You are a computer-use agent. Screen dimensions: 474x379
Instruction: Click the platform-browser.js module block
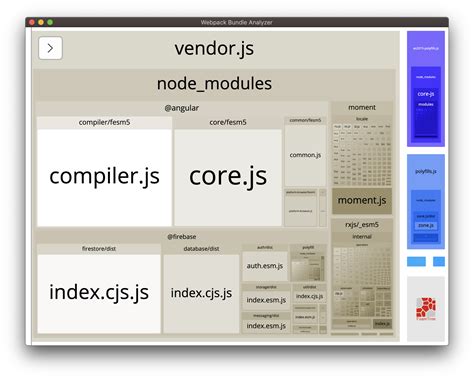(x=301, y=211)
